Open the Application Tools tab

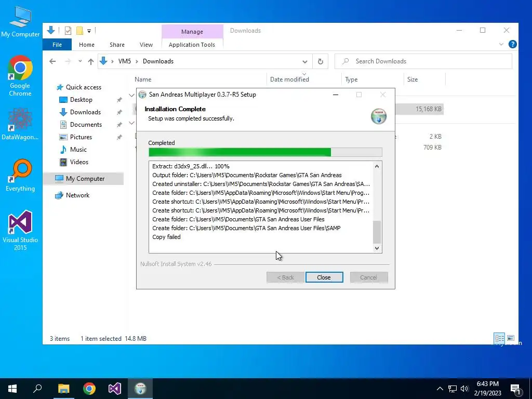192,45
